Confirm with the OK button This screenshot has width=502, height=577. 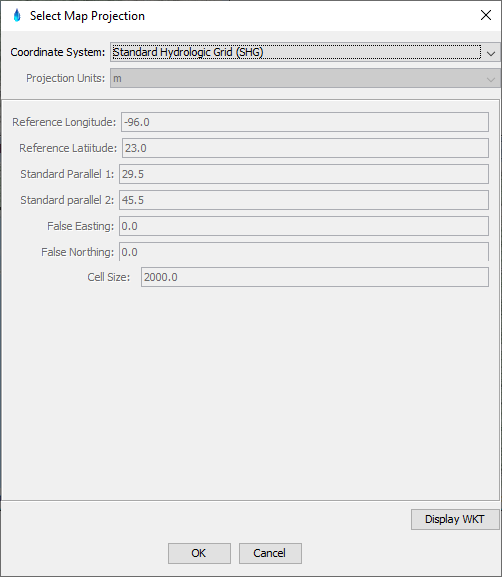pyautogui.click(x=199, y=553)
